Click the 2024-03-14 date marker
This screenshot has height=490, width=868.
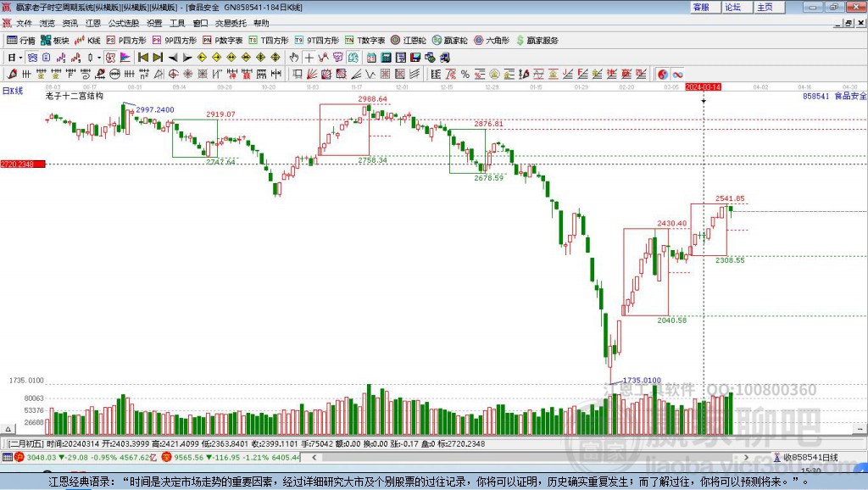click(x=703, y=87)
